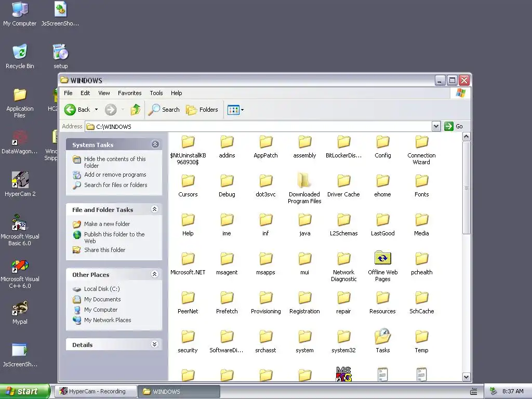Open the Tasks scheduled folder icon
Viewport: 532px width, 399px height.
[x=382, y=337]
